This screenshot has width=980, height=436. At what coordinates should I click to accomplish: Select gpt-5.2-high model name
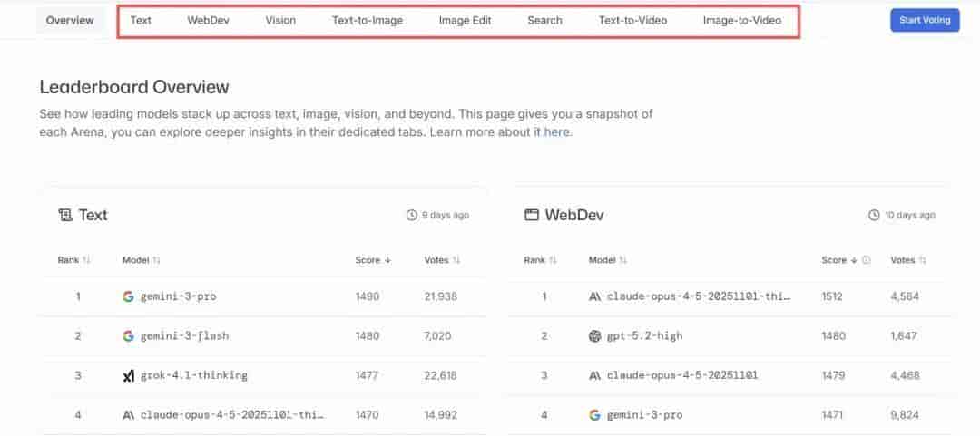coord(644,336)
